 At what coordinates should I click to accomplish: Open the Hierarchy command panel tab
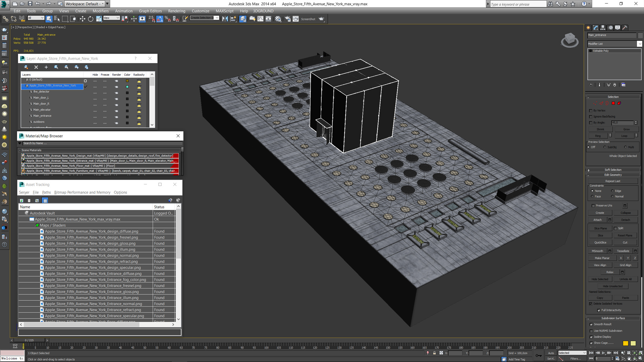click(603, 28)
